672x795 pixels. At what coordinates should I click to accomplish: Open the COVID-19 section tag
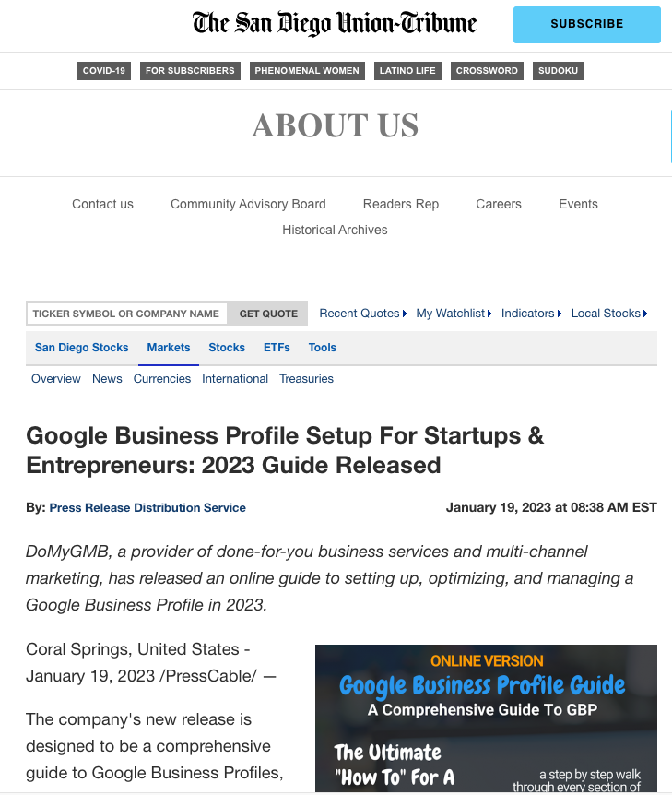point(104,71)
